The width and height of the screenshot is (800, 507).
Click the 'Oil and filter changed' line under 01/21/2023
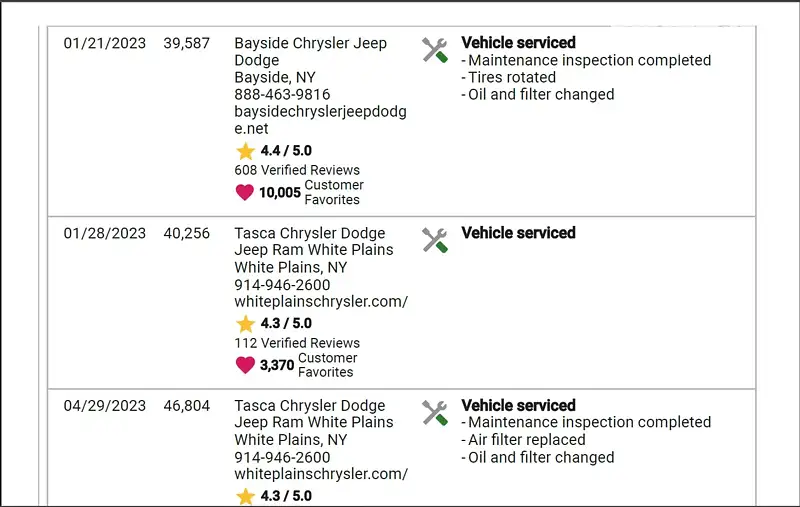coord(541,95)
